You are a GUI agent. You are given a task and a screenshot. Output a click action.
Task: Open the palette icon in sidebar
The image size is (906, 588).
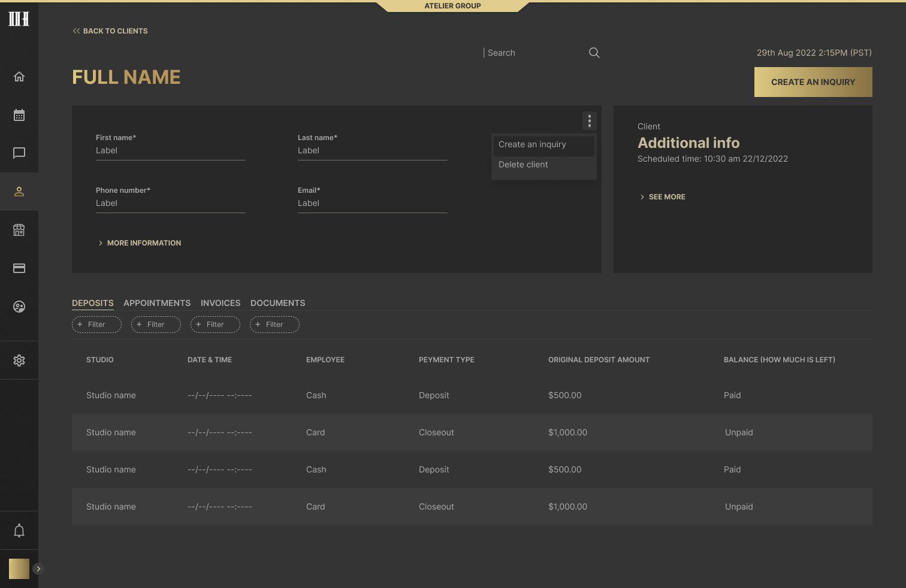coord(19,307)
